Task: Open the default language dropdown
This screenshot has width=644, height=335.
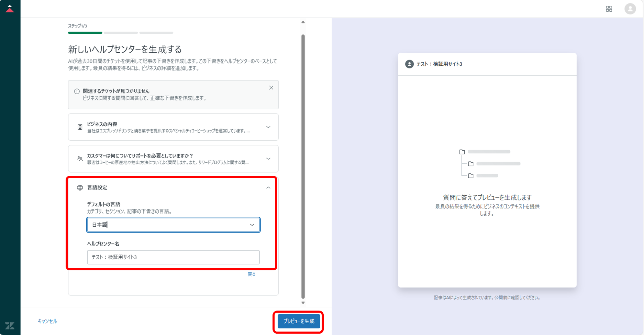Action: pyautogui.click(x=173, y=225)
